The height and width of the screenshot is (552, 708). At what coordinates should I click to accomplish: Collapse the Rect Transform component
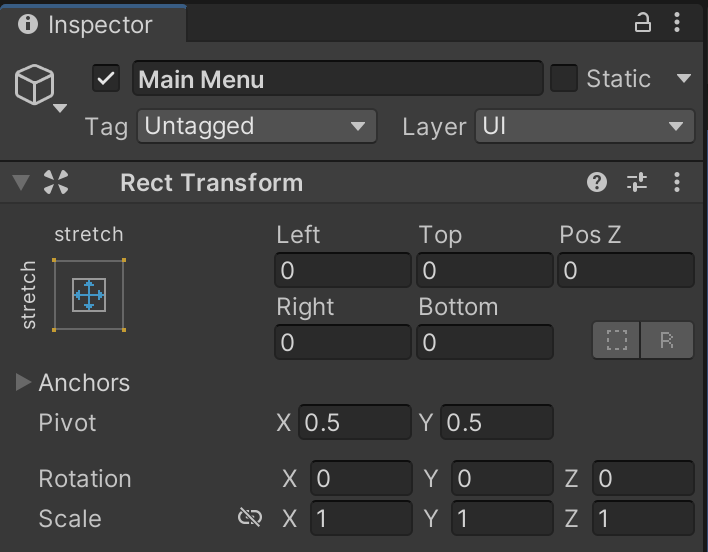(x=20, y=182)
